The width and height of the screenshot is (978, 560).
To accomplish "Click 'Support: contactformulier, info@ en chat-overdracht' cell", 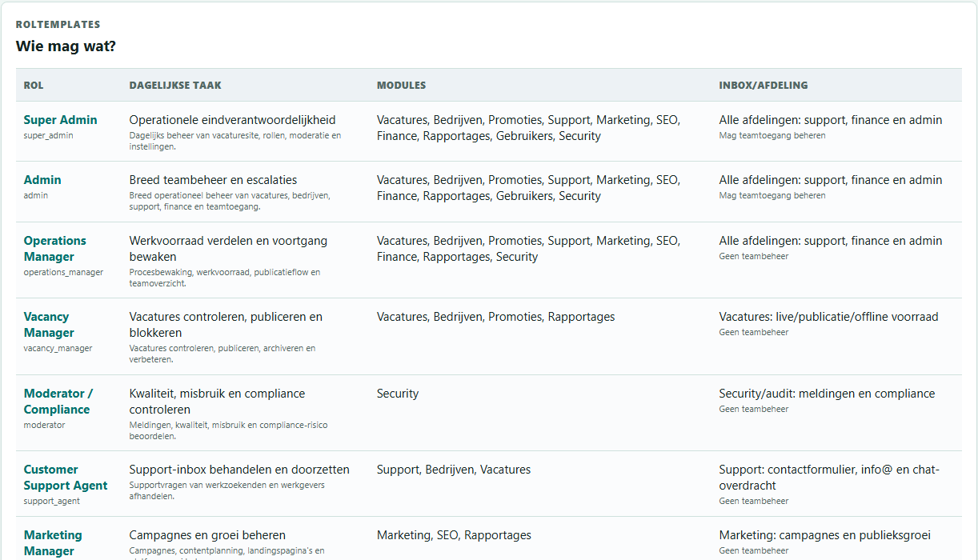I will pos(829,478).
